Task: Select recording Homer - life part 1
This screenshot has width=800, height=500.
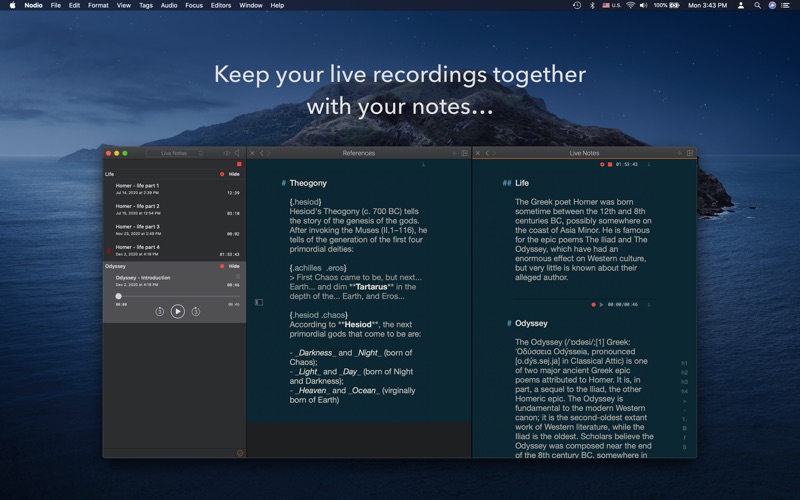Action: [x=174, y=189]
